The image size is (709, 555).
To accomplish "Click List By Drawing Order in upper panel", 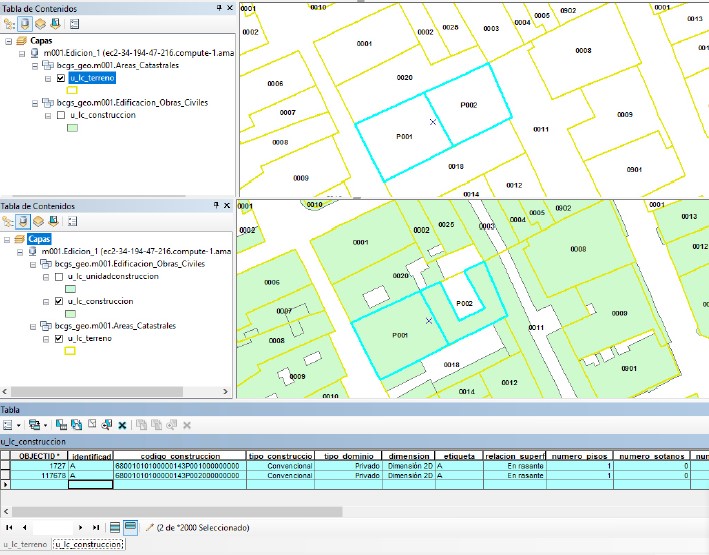I will 8,23.
